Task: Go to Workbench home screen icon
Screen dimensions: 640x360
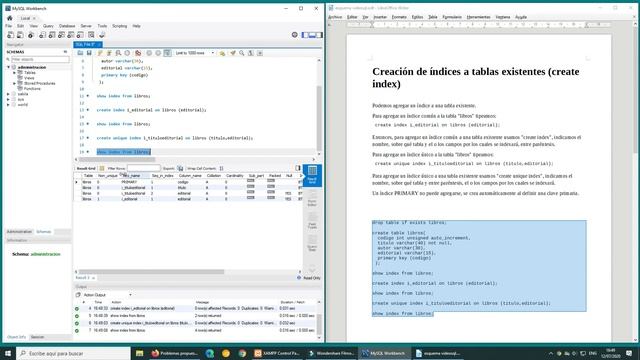Action: pyautogui.click(x=10, y=18)
